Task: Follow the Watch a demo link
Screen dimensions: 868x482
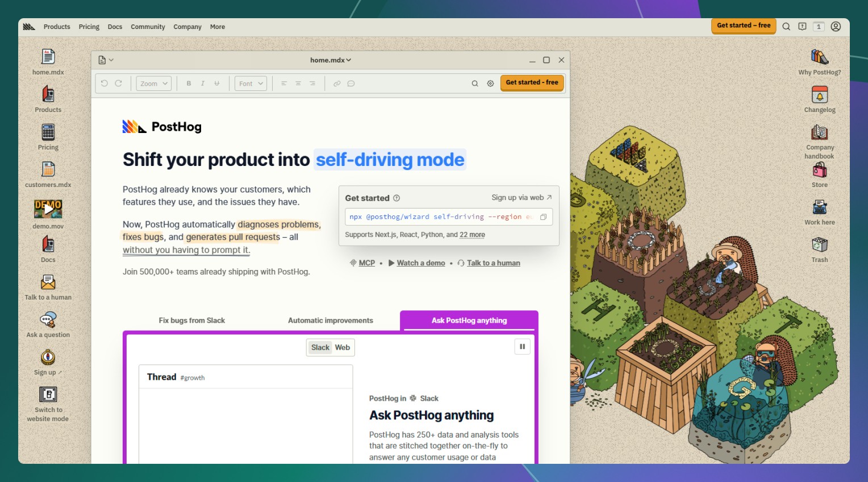Action: (420, 263)
